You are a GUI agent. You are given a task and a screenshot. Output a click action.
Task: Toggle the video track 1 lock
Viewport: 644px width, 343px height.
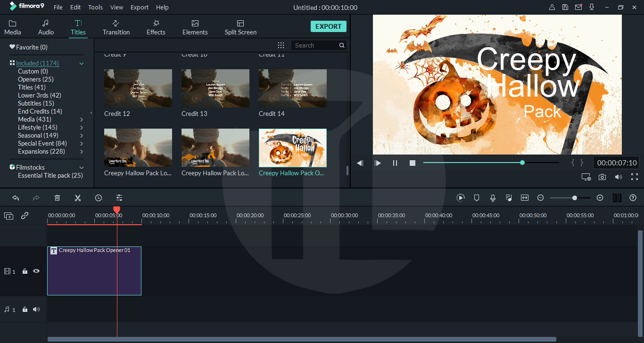click(x=25, y=271)
